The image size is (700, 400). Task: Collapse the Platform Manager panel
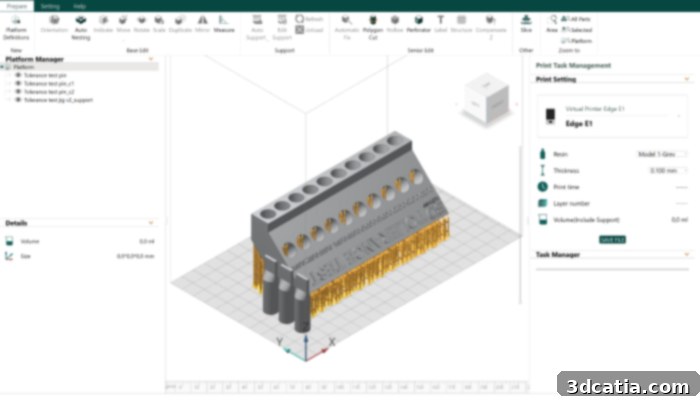[x=151, y=59]
